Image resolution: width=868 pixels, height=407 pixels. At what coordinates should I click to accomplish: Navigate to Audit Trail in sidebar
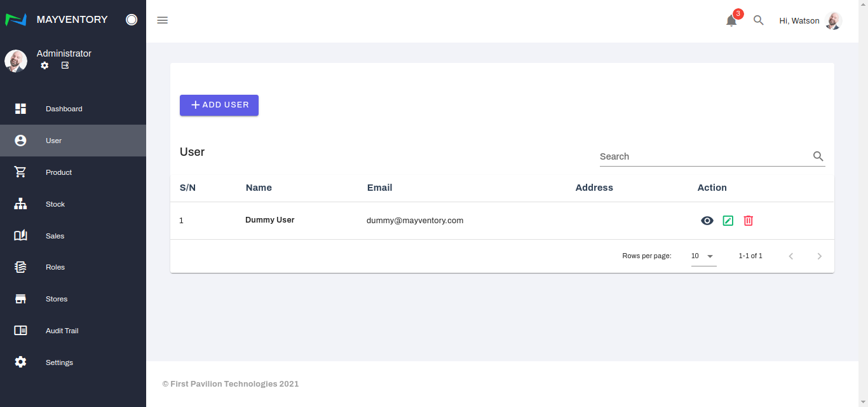(62, 331)
